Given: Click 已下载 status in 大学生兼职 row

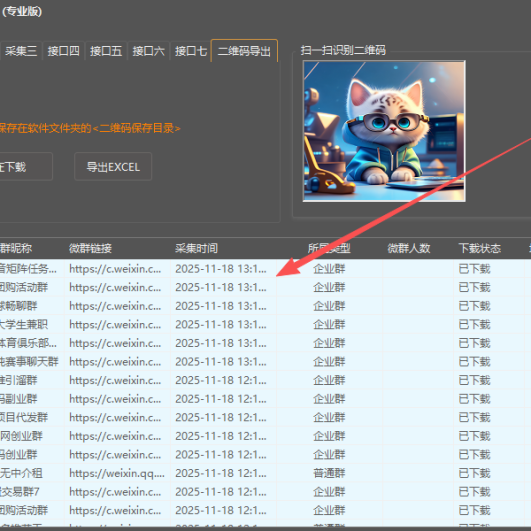Looking at the screenshot, I should (474, 325).
